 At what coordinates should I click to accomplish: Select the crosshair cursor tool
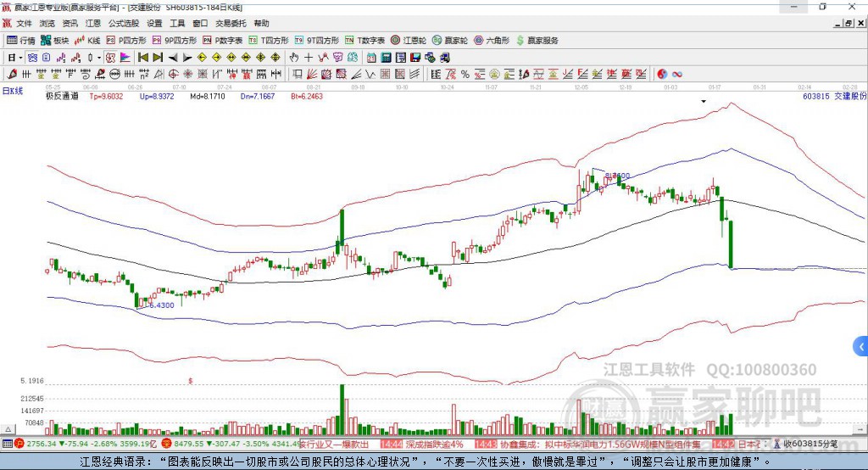pos(309,58)
